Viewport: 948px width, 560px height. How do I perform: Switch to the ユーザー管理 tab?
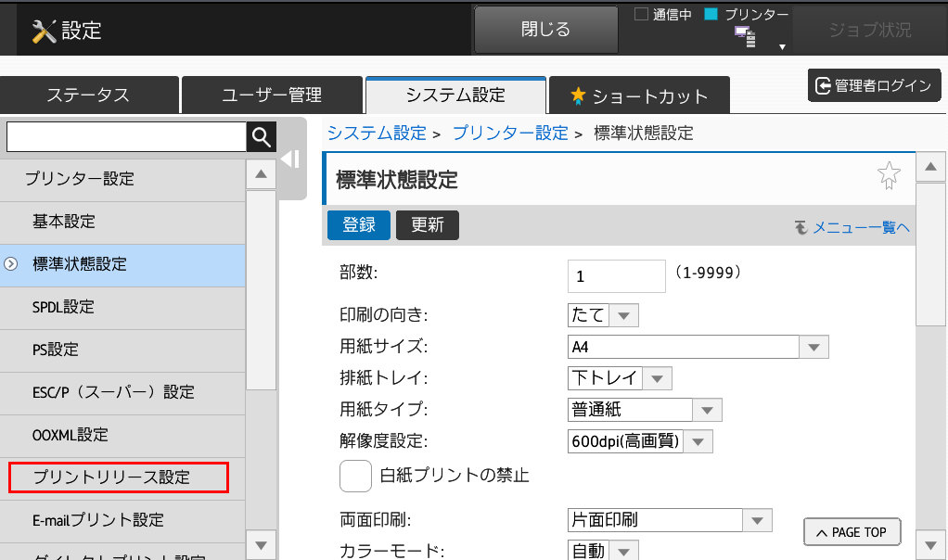272,95
